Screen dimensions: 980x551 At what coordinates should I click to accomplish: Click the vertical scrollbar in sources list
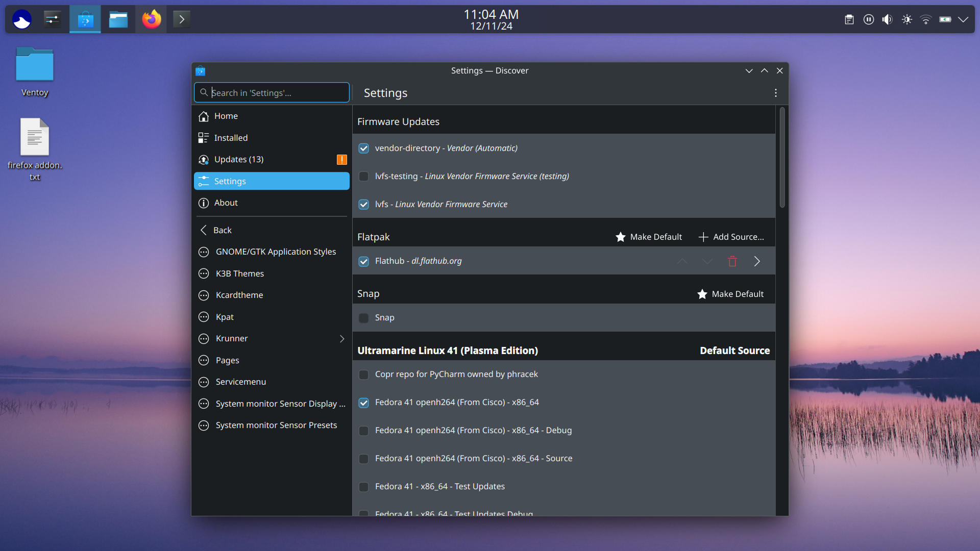tap(782, 158)
